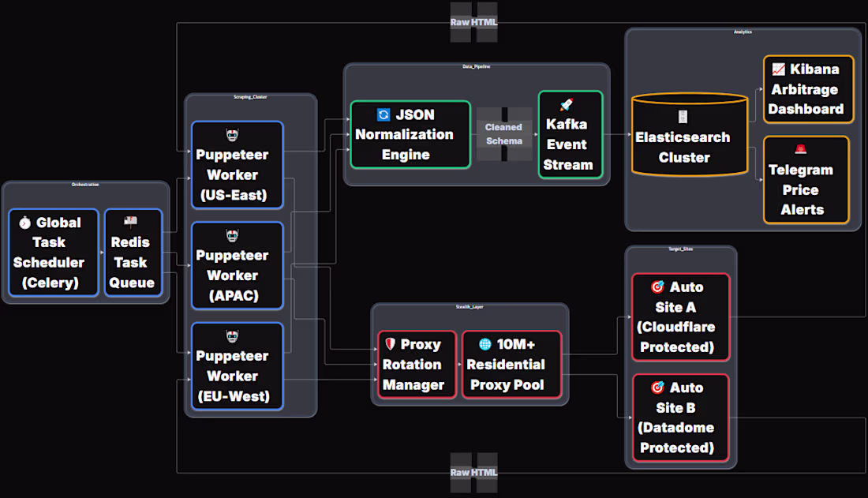The height and width of the screenshot is (498, 868).
Task: Select the 'Rotation Manager' text in Proxy node
Action: pos(413,374)
